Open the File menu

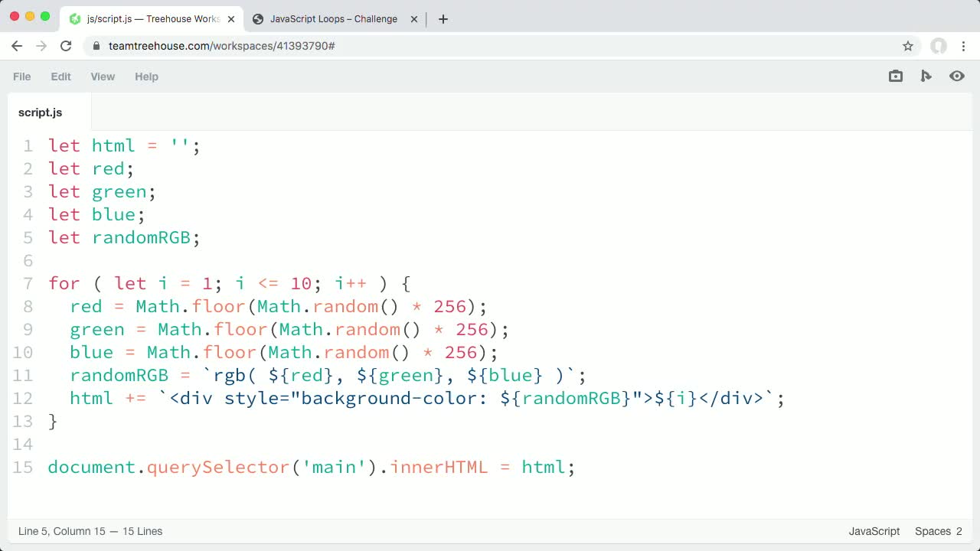click(x=21, y=77)
